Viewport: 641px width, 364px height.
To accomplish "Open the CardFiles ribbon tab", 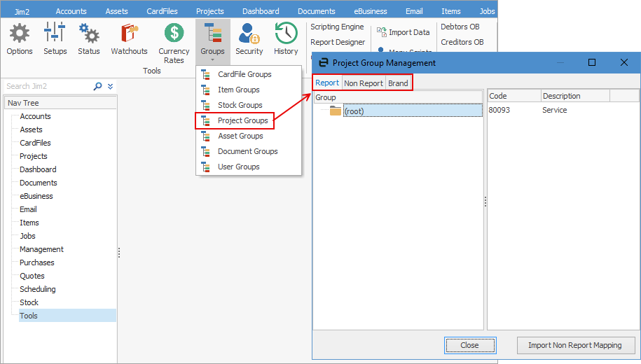I will (163, 11).
